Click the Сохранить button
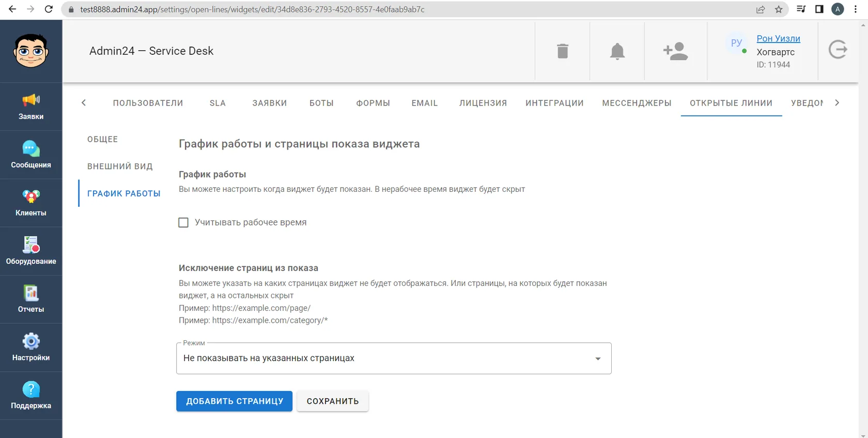Viewport: 868px width, 438px height. coord(333,401)
